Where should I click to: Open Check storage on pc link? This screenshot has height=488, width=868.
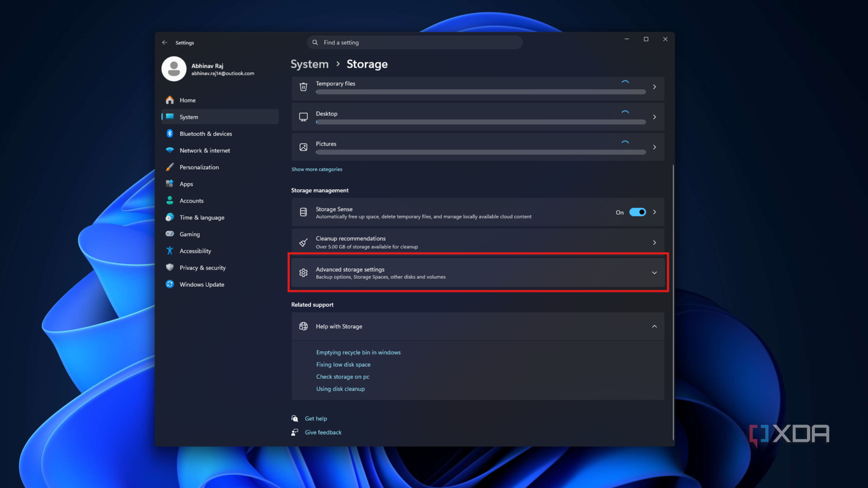pos(342,377)
